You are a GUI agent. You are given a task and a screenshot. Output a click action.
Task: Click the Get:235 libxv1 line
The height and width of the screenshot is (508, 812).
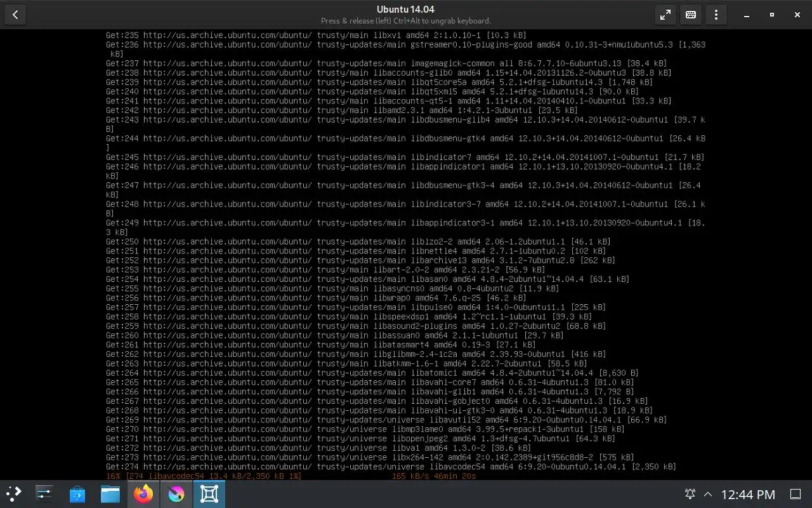tap(316, 36)
